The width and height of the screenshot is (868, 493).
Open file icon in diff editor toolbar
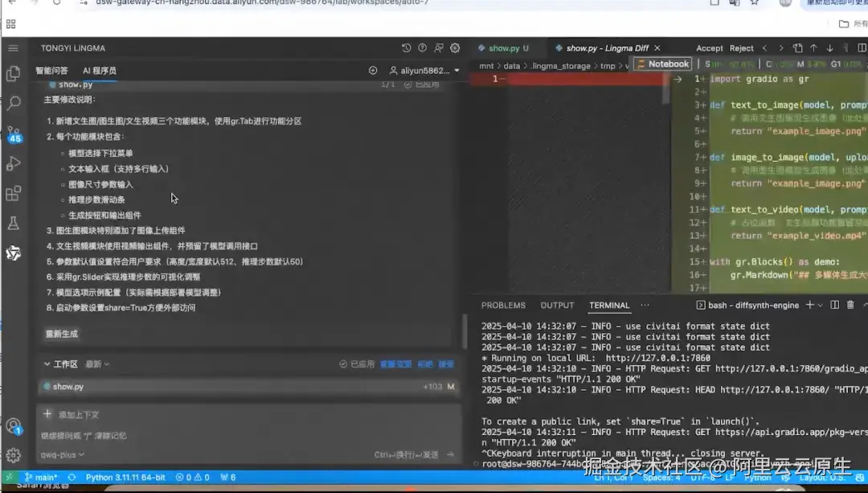tap(798, 48)
